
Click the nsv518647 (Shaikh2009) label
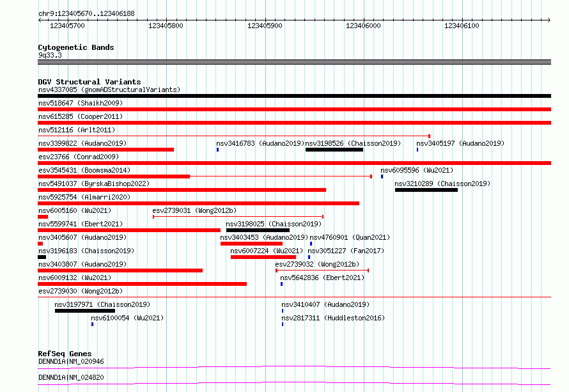click(81, 103)
